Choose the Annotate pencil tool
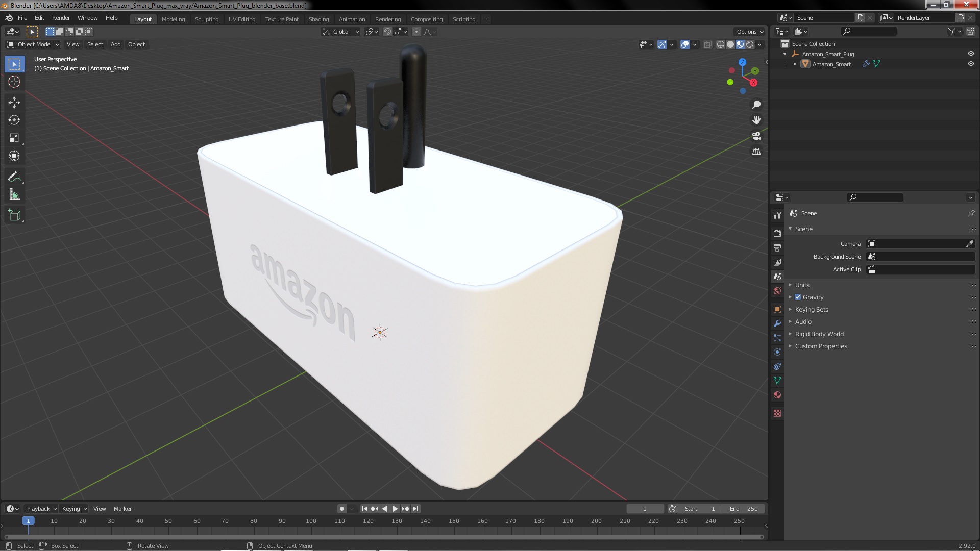The width and height of the screenshot is (980, 551). [14, 177]
